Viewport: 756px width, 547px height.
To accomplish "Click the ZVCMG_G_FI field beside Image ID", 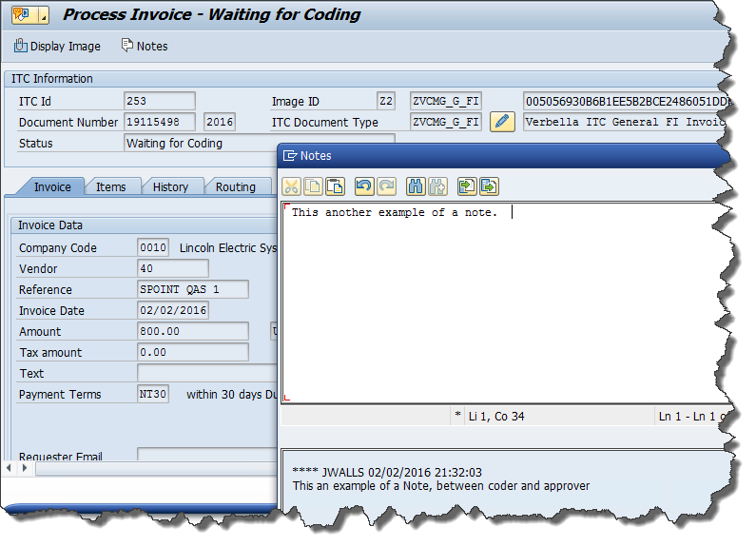I will tap(446, 101).
